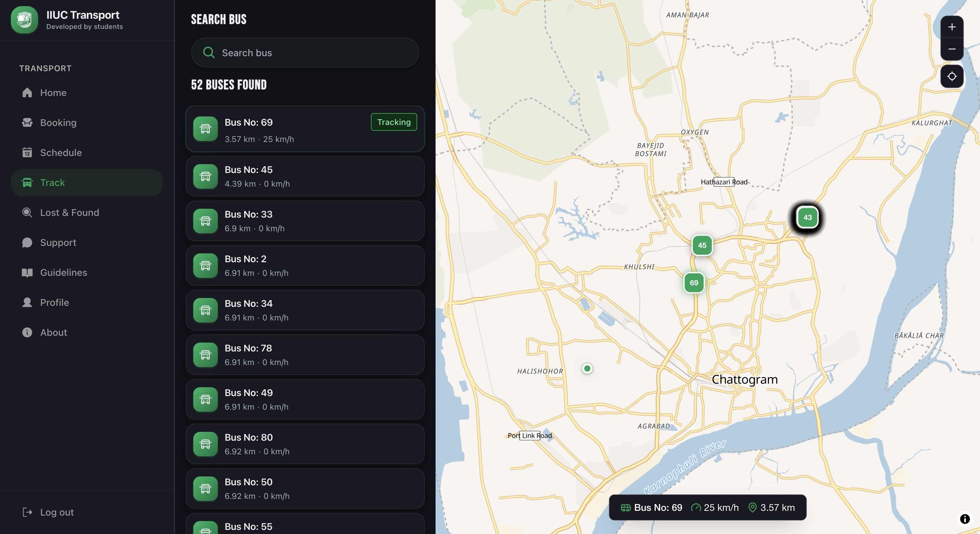Screen dimensions: 980x534
Task: Click the Guidelines book icon
Action: [27, 273]
